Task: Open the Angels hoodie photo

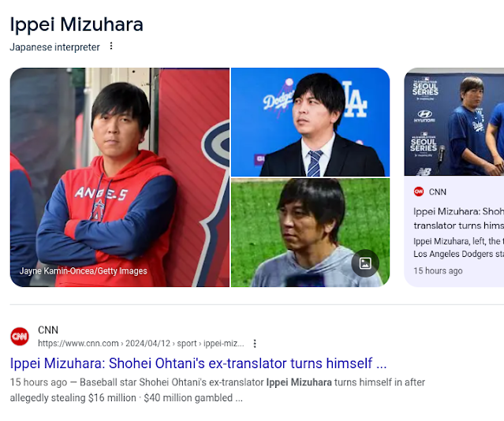Action: point(120,177)
